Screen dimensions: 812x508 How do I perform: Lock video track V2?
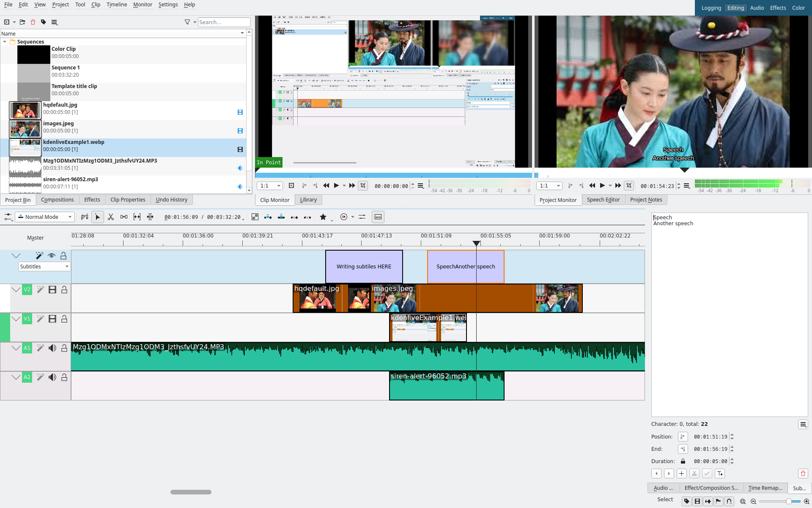click(64, 290)
